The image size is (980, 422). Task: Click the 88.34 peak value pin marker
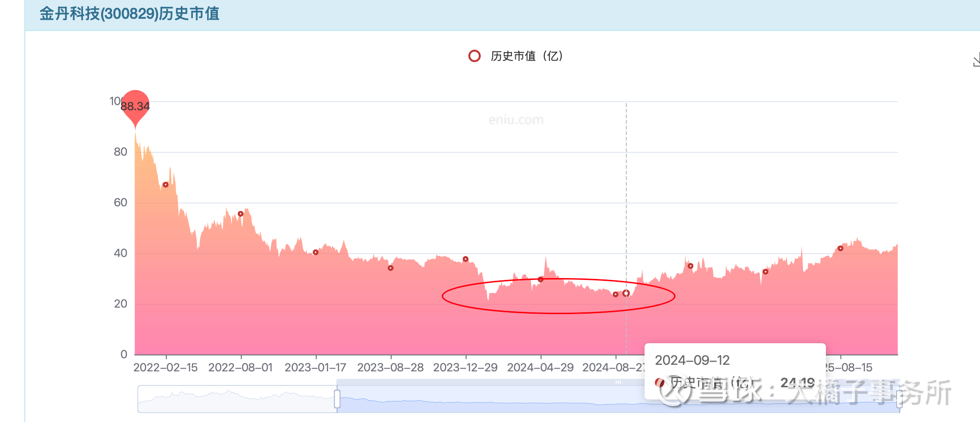click(135, 107)
